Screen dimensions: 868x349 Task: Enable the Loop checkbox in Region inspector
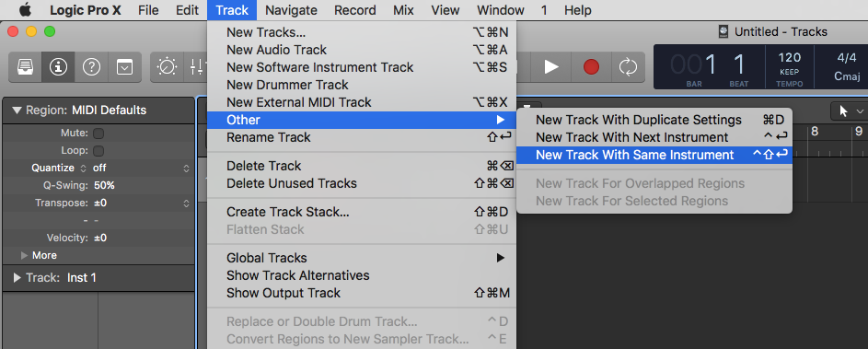(x=98, y=151)
